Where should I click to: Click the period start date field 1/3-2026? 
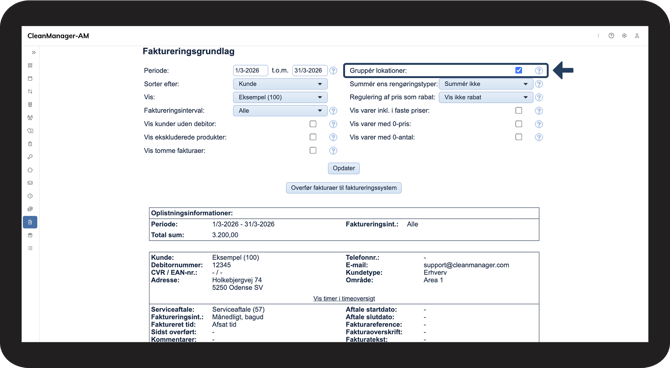coord(250,71)
